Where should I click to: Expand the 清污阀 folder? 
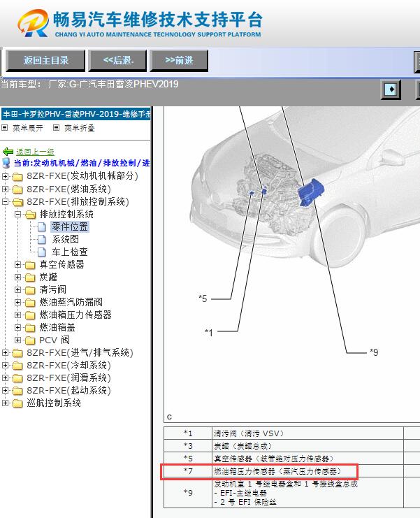coord(18,289)
